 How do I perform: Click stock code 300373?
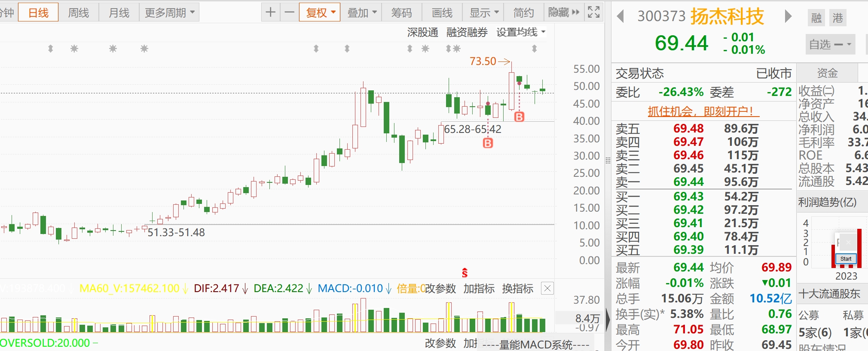(661, 16)
